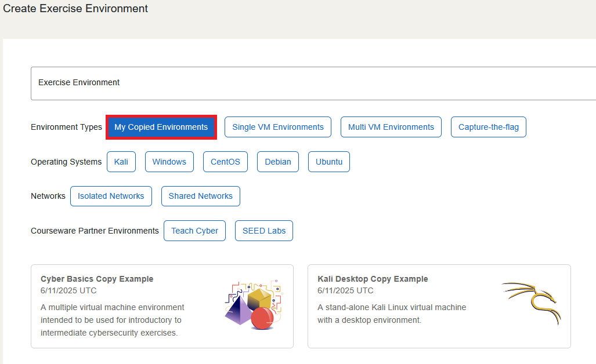596x364 pixels.
Task: Click the Networks label
Action: 48,196
